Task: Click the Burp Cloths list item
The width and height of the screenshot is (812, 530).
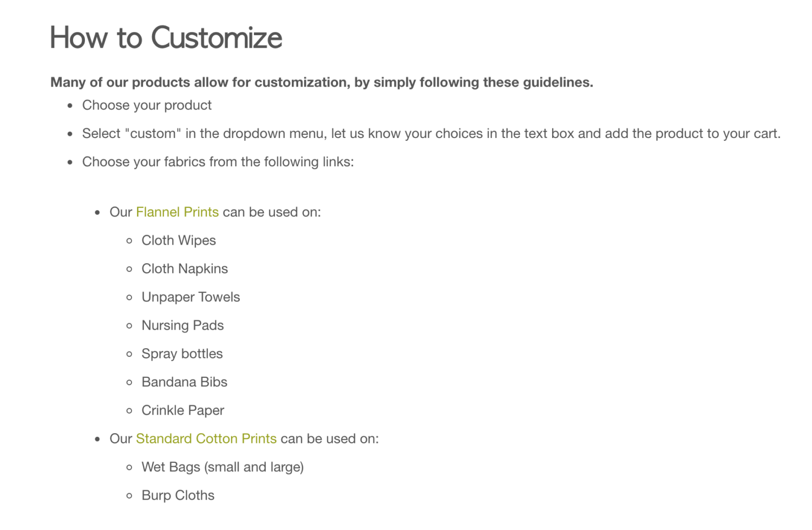Action: pyautogui.click(x=178, y=495)
